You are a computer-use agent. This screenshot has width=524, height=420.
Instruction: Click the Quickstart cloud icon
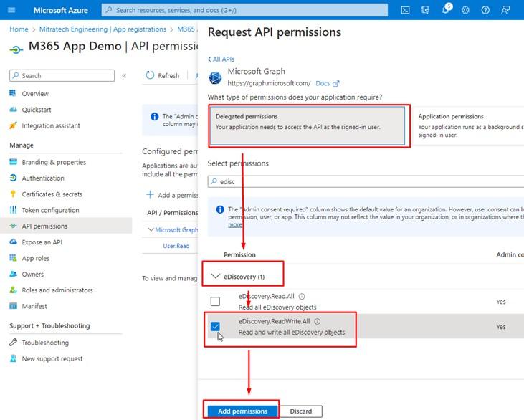(x=13, y=109)
